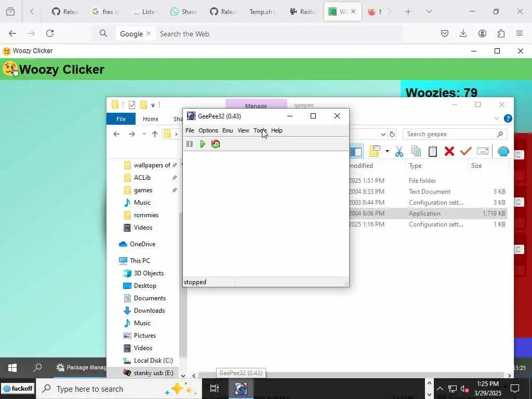The width and height of the screenshot is (532, 399).
Task: Open GeePee32 Help menu
Action: point(276,130)
